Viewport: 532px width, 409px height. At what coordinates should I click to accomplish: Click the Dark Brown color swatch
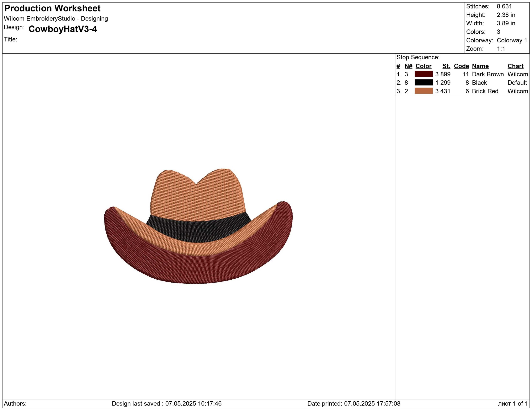(x=424, y=74)
